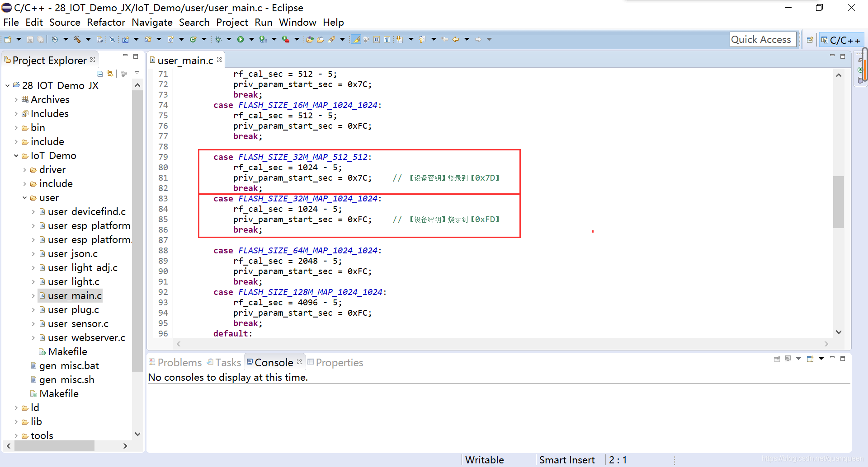Image resolution: width=868 pixels, height=467 pixels.
Task: Open the Run dropdown arrow
Action: (x=251, y=40)
